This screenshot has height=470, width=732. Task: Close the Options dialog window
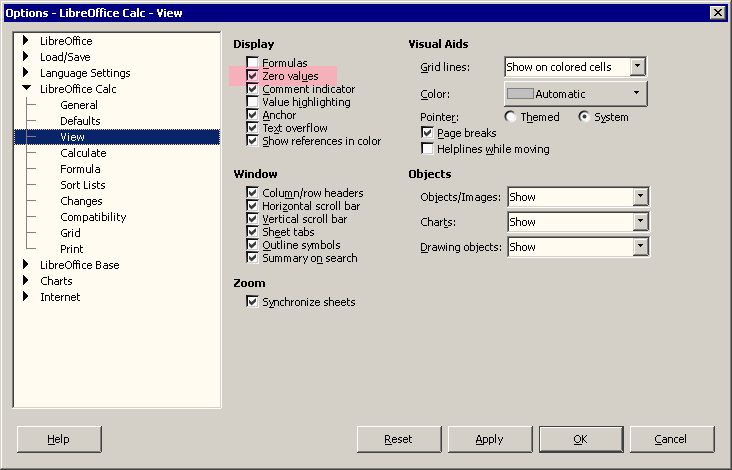tap(718, 13)
